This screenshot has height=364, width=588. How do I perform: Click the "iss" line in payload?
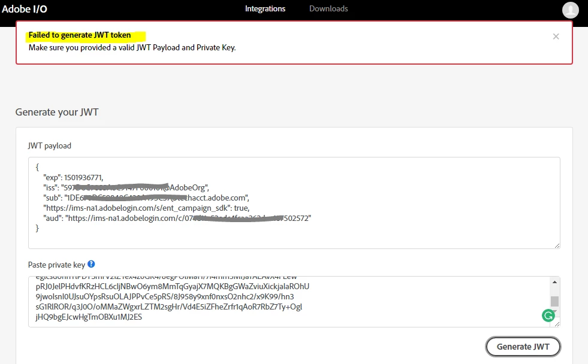tap(126, 187)
